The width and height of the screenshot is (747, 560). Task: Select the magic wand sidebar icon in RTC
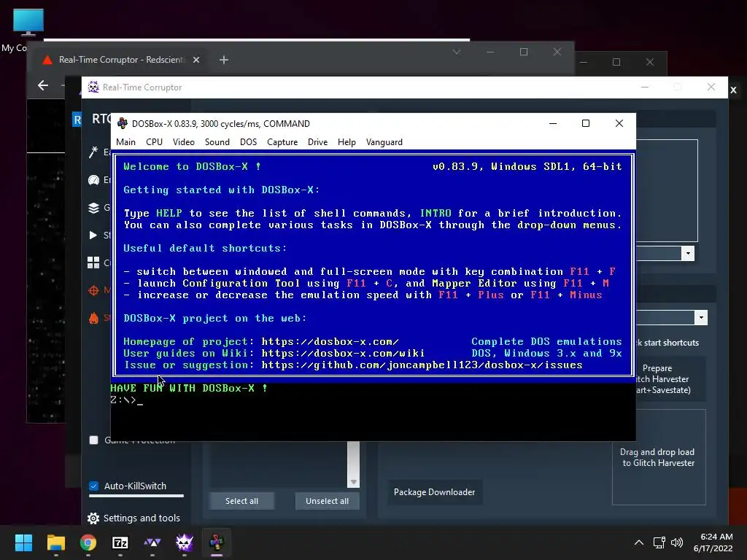[x=93, y=152]
